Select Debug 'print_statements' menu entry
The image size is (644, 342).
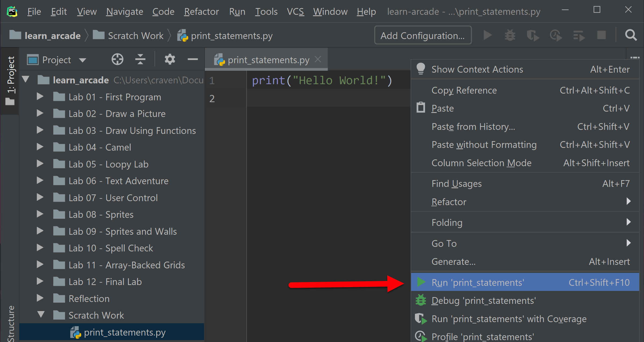(x=525, y=300)
